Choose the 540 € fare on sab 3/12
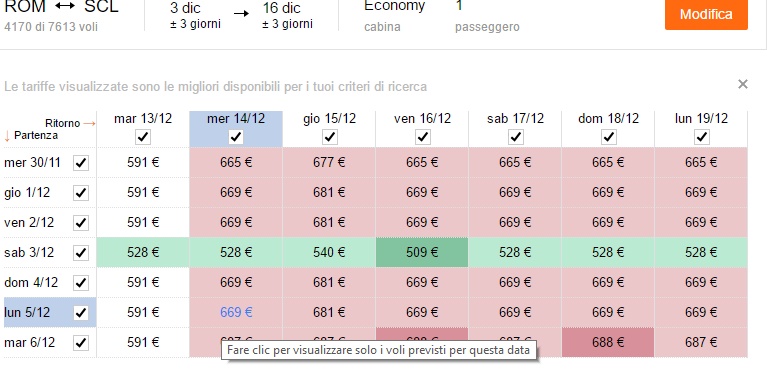The image size is (767, 380). [x=329, y=252]
